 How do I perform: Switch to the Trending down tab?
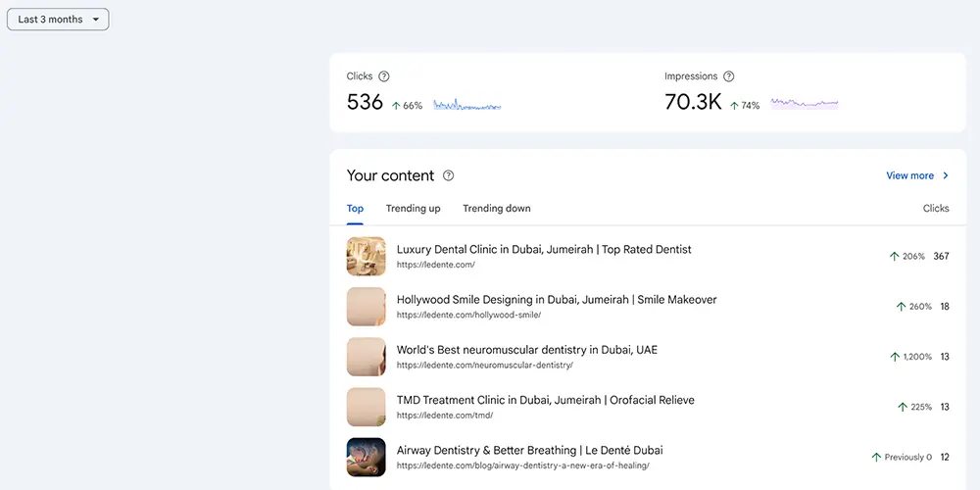(497, 209)
